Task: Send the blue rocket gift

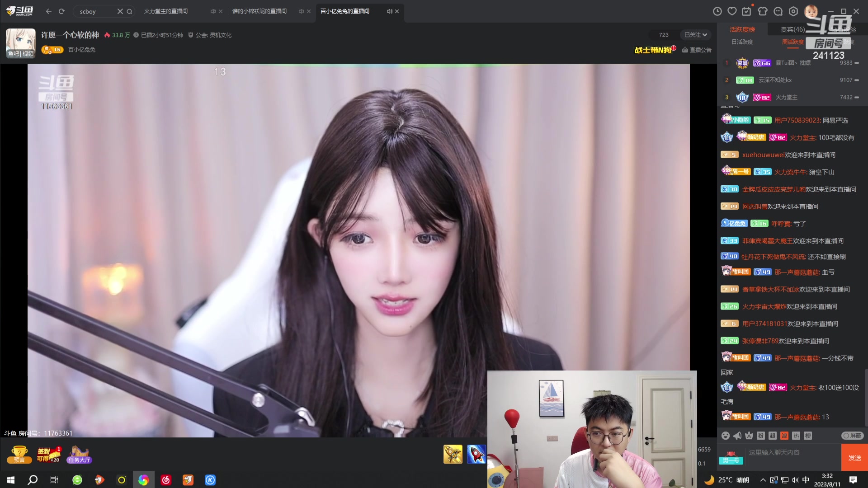Action: coord(476,454)
